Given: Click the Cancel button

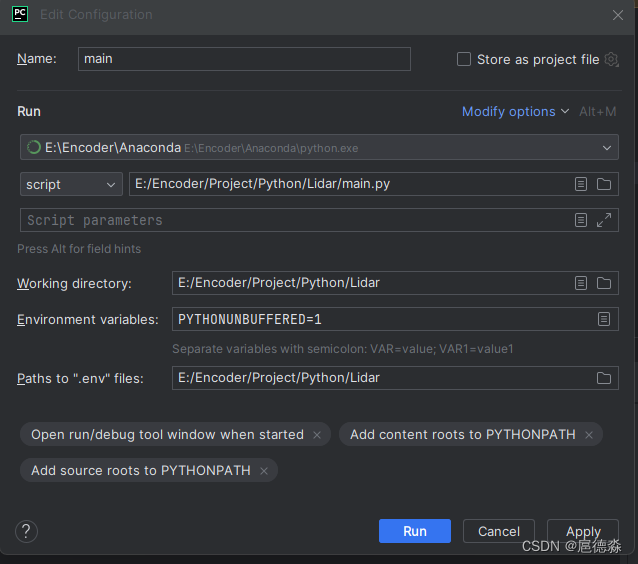Looking at the screenshot, I should [499, 531].
